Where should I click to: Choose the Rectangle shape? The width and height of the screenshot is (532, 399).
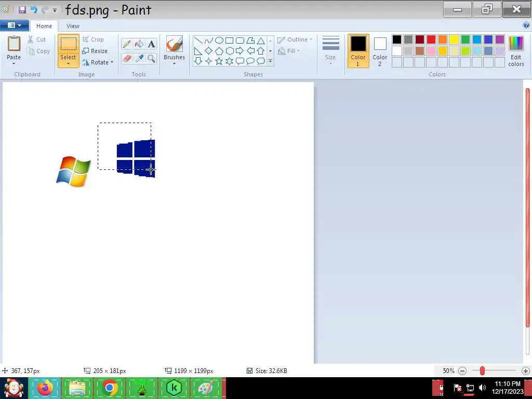coord(229,41)
